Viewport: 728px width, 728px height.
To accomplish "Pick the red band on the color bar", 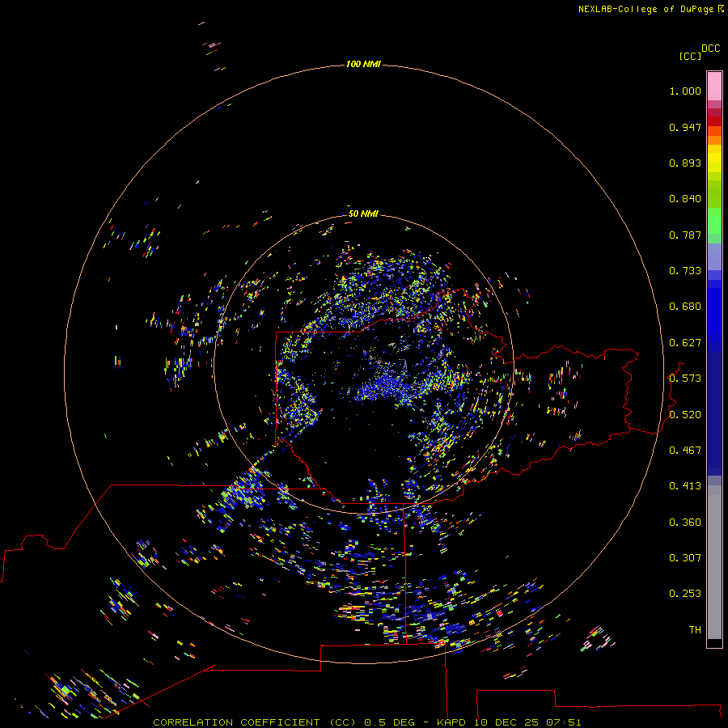I will [x=714, y=121].
